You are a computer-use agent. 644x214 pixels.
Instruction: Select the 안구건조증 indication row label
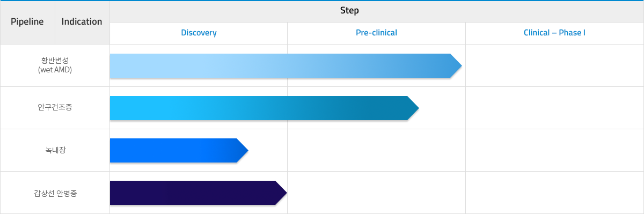click(x=55, y=107)
